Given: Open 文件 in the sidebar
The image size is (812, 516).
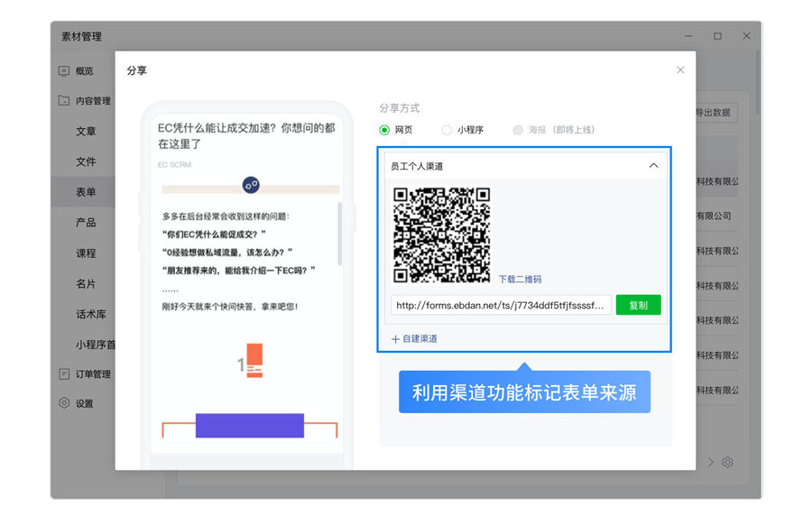Looking at the screenshot, I should coord(86,161).
